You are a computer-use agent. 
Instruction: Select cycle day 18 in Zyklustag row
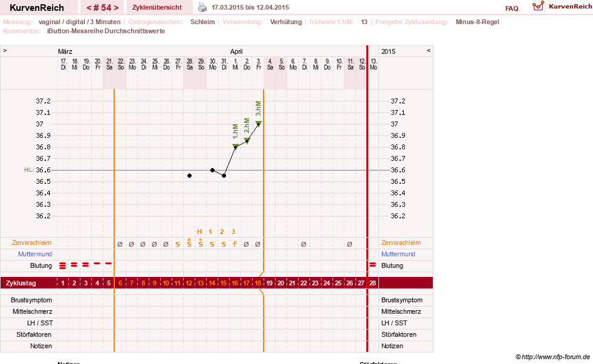[x=258, y=283]
